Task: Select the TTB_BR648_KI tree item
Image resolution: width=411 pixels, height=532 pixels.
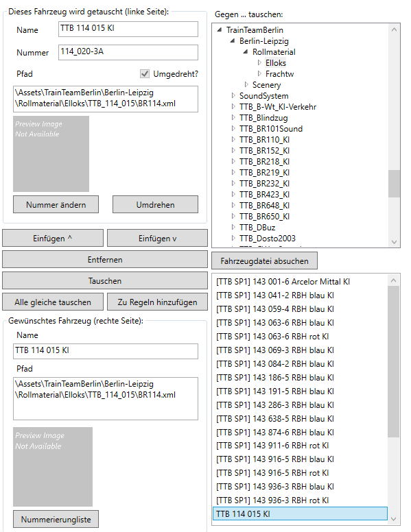Action: pos(264,205)
